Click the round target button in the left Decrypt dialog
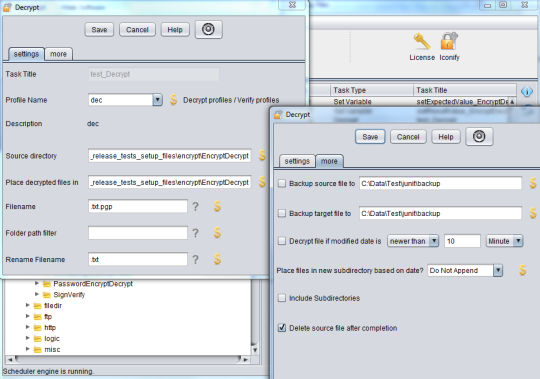The height and width of the screenshot is (379, 540). [208, 29]
